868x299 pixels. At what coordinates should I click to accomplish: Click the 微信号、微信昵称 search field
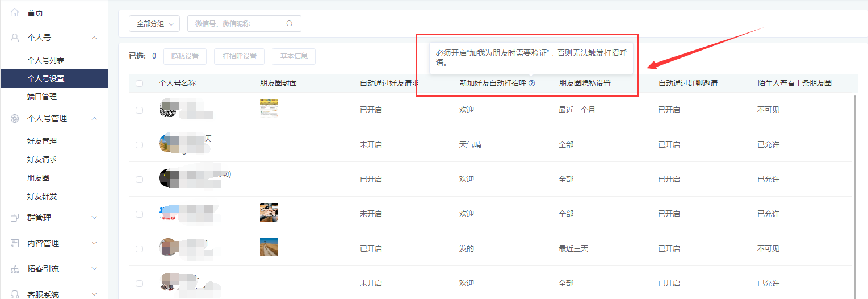(x=233, y=24)
